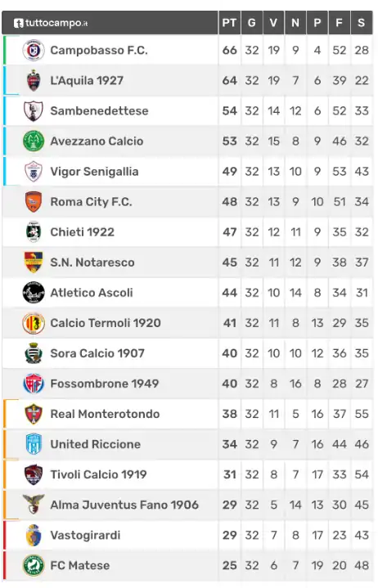Click the F goals-for column header
Screen dimensions: 378x588
339,23
